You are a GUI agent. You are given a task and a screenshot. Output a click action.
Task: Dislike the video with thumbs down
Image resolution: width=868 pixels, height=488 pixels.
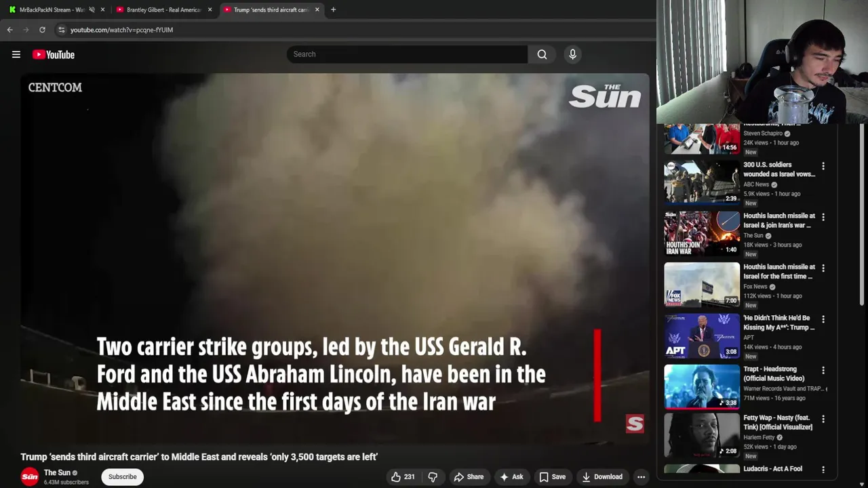tap(432, 476)
